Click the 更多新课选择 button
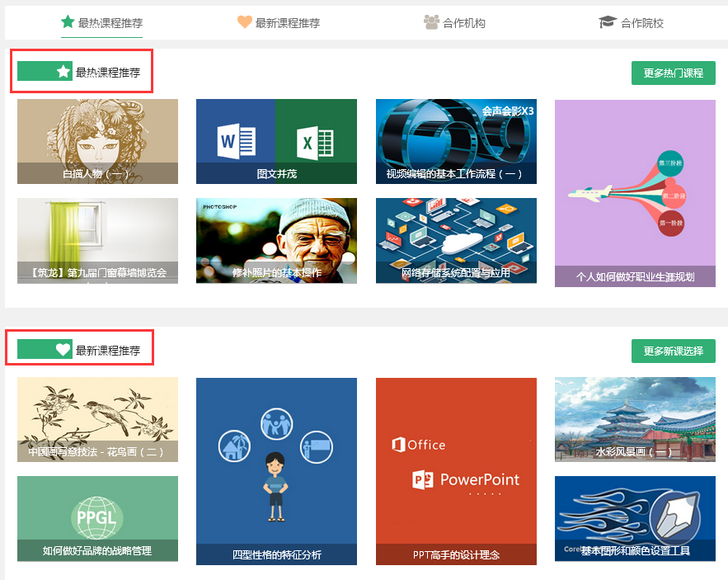The width and height of the screenshot is (728, 580). [x=673, y=351]
